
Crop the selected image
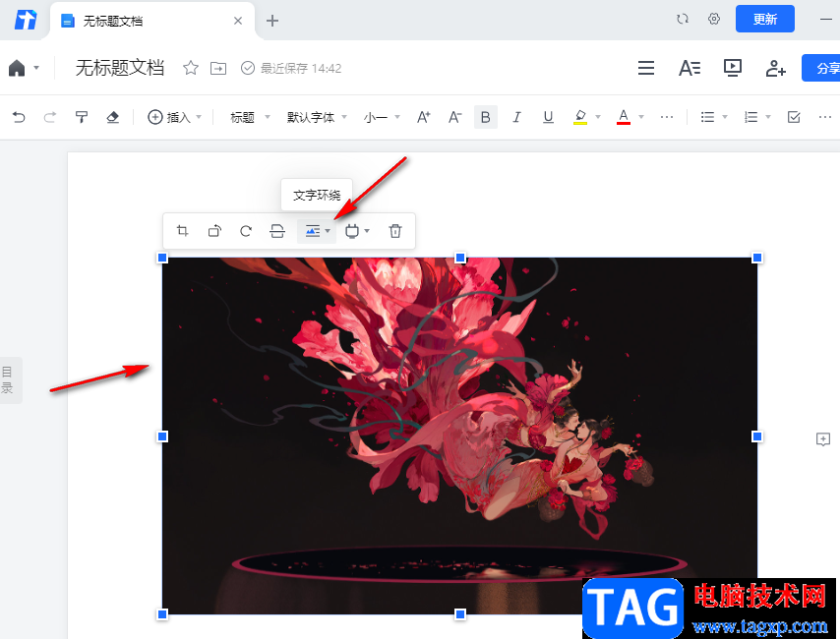[183, 231]
